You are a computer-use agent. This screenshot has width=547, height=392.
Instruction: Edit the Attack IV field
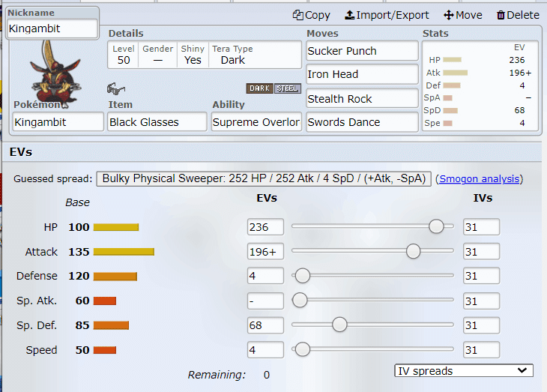pyautogui.click(x=481, y=252)
